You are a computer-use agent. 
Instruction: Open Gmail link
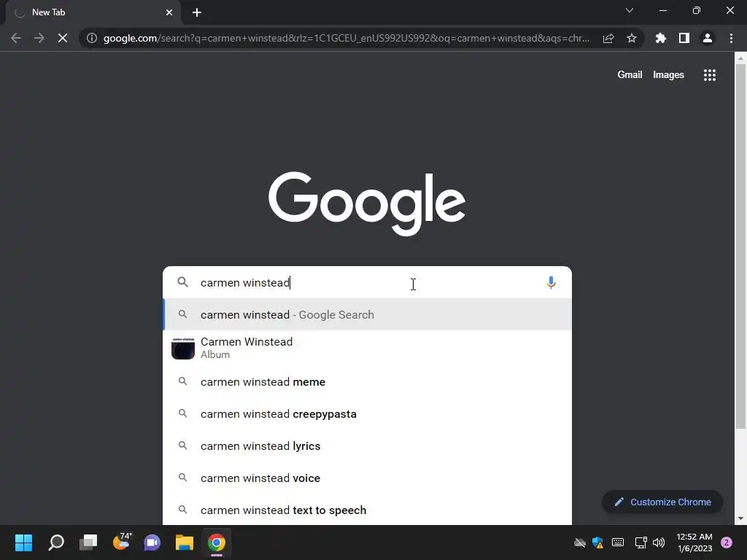(x=630, y=75)
